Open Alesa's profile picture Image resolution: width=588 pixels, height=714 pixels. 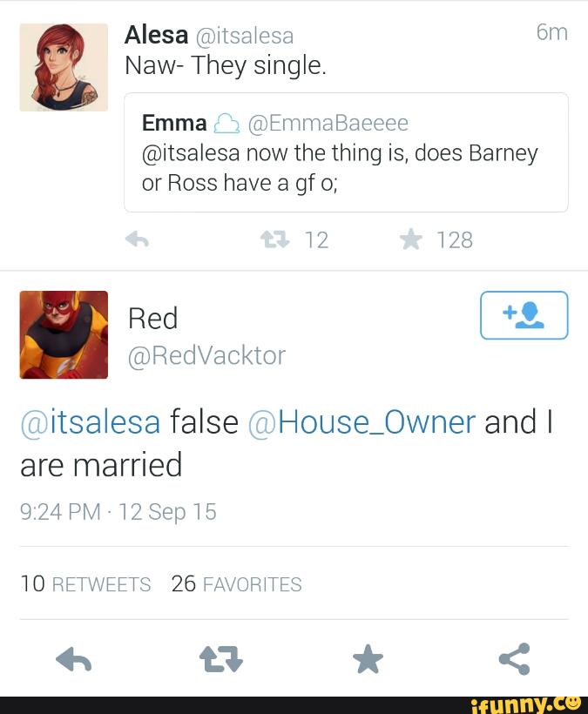click(64, 67)
